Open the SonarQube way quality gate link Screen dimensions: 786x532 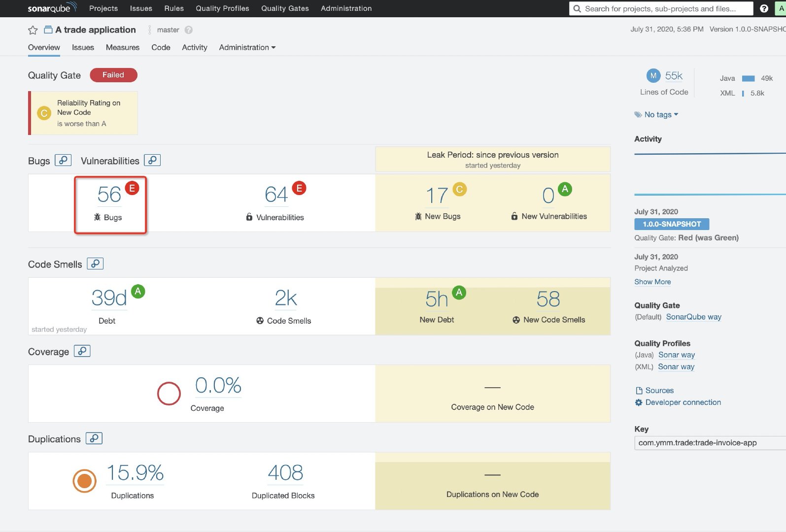pos(693,317)
